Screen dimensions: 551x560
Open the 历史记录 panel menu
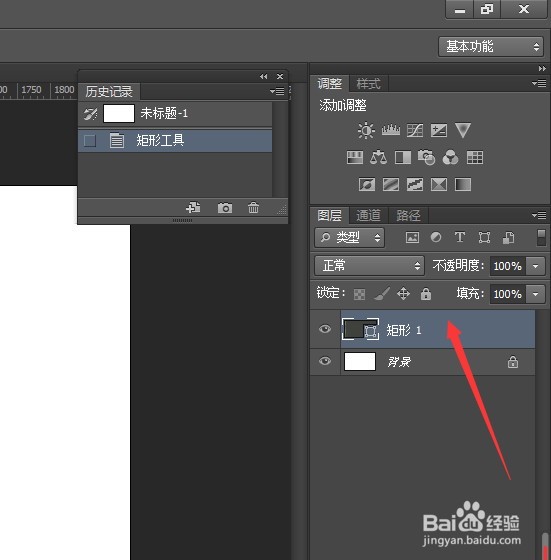pos(277,91)
